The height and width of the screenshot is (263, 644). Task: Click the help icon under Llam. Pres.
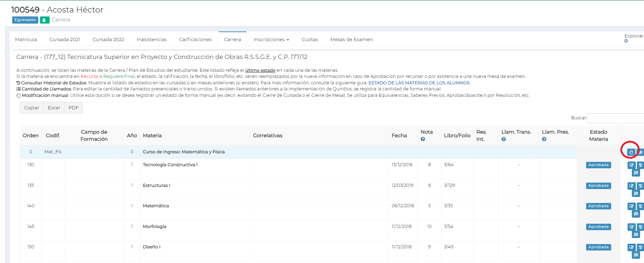(x=544, y=139)
